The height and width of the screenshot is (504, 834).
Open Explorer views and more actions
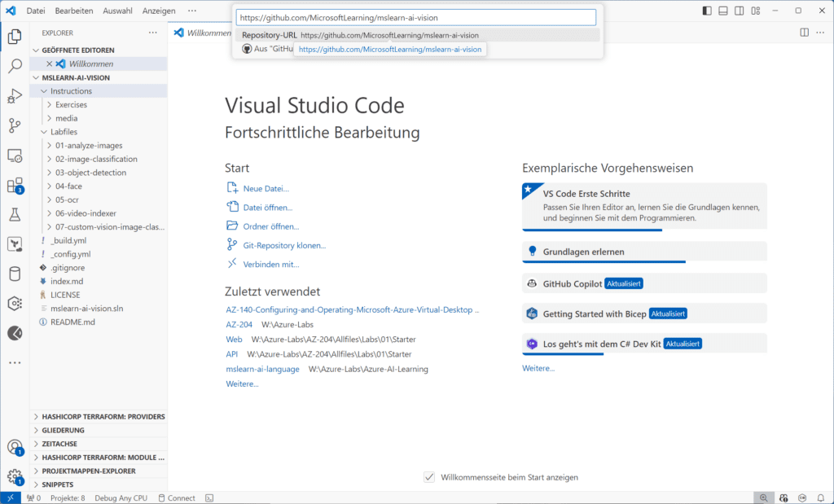(153, 33)
